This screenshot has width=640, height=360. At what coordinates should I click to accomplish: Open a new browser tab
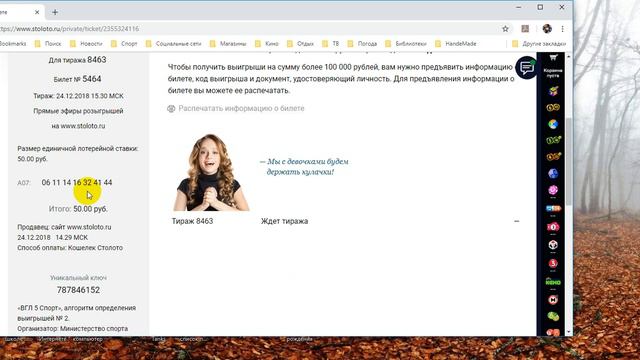coord(55,12)
